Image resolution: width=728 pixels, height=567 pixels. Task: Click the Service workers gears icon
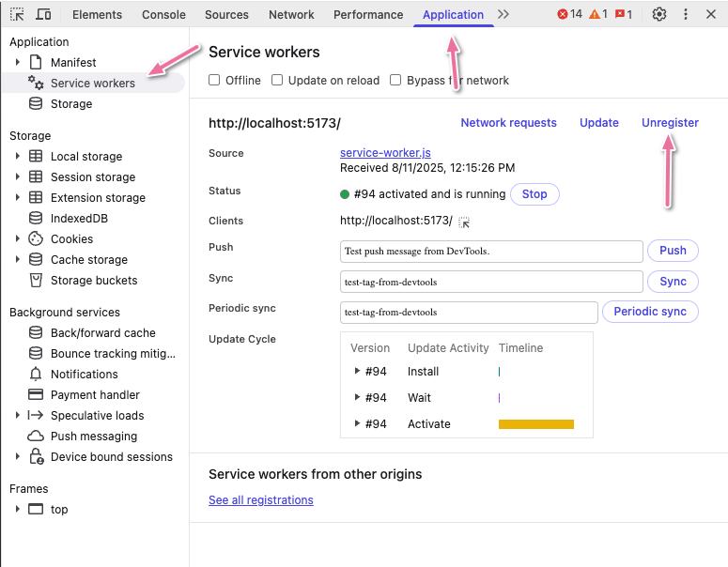pos(36,83)
